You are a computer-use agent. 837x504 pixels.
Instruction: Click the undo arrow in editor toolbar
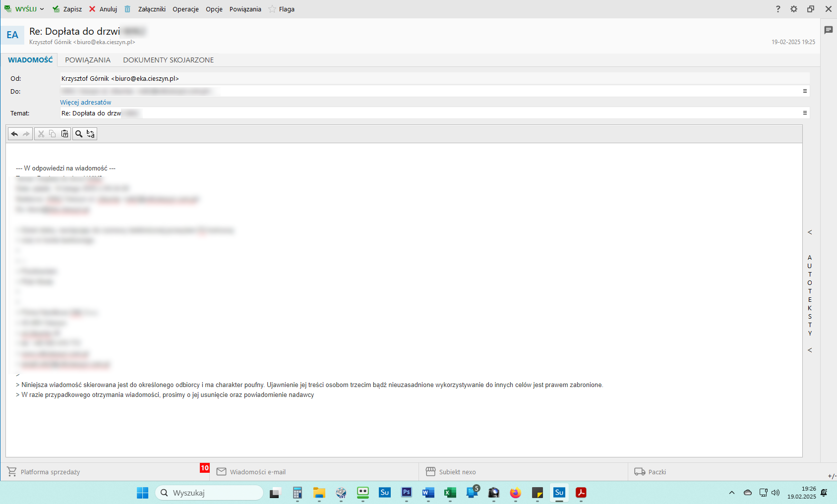(14, 134)
